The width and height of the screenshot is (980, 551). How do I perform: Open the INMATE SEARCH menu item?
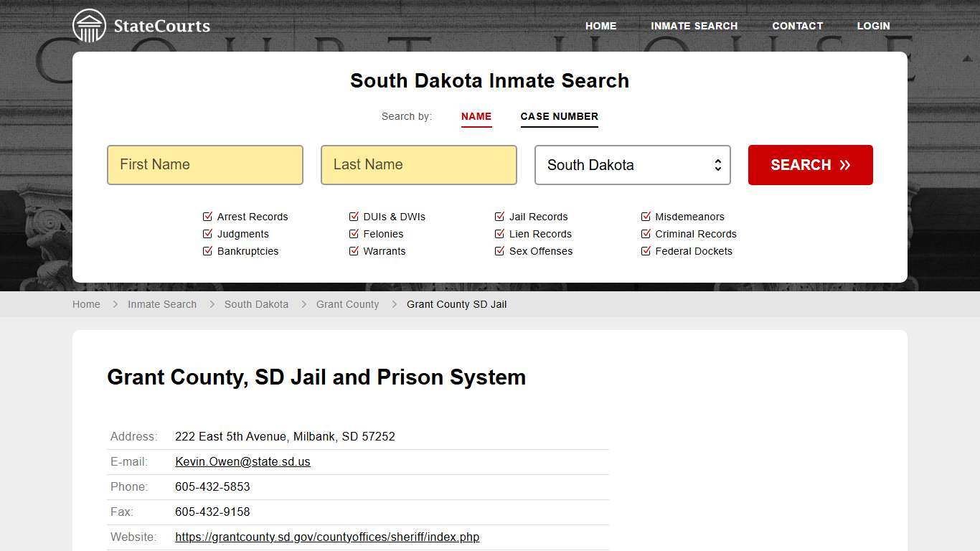[694, 26]
